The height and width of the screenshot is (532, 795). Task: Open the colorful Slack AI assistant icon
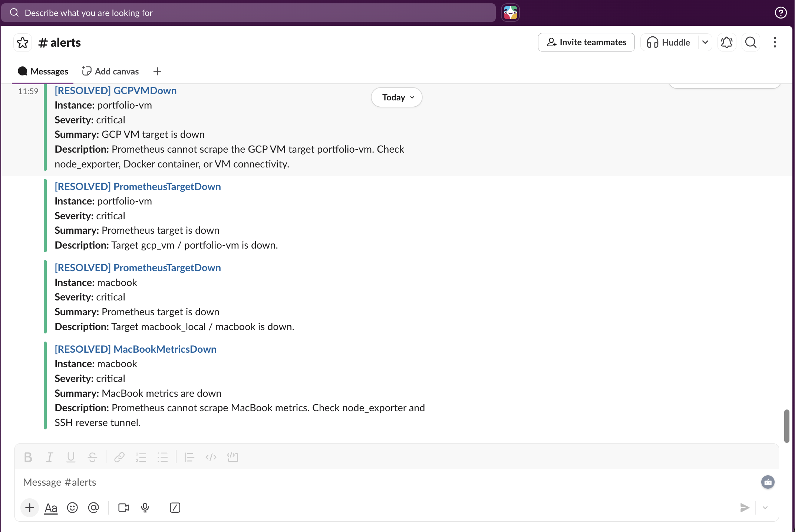point(510,13)
